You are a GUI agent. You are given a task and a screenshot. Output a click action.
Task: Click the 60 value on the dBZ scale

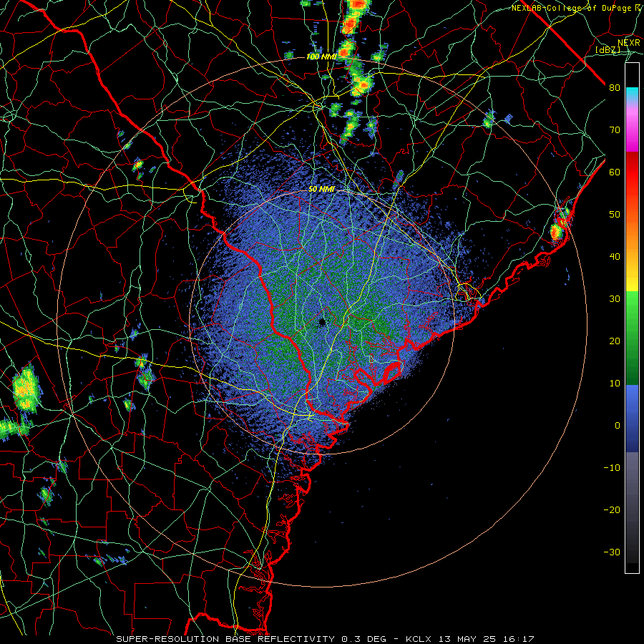point(615,172)
